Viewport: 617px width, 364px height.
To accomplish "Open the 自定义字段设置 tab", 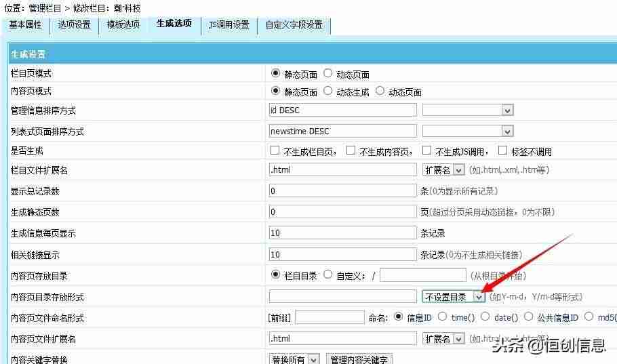I will [x=294, y=25].
